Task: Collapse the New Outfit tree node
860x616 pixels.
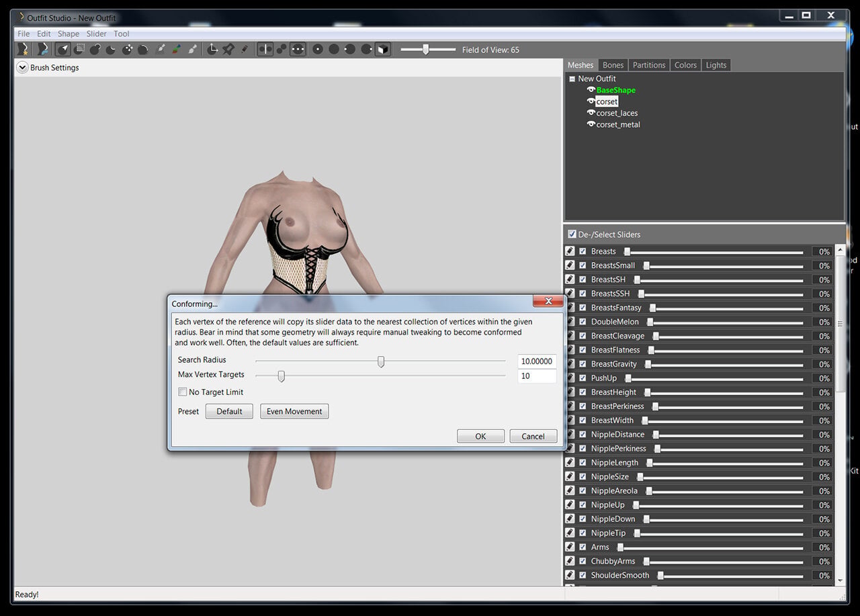Action: [x=572, y=79]
